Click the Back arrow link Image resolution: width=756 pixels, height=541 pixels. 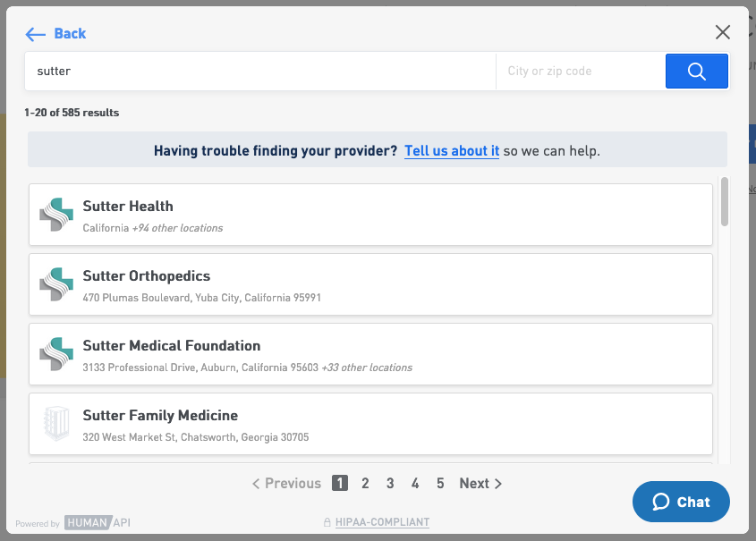coord(55,34)
